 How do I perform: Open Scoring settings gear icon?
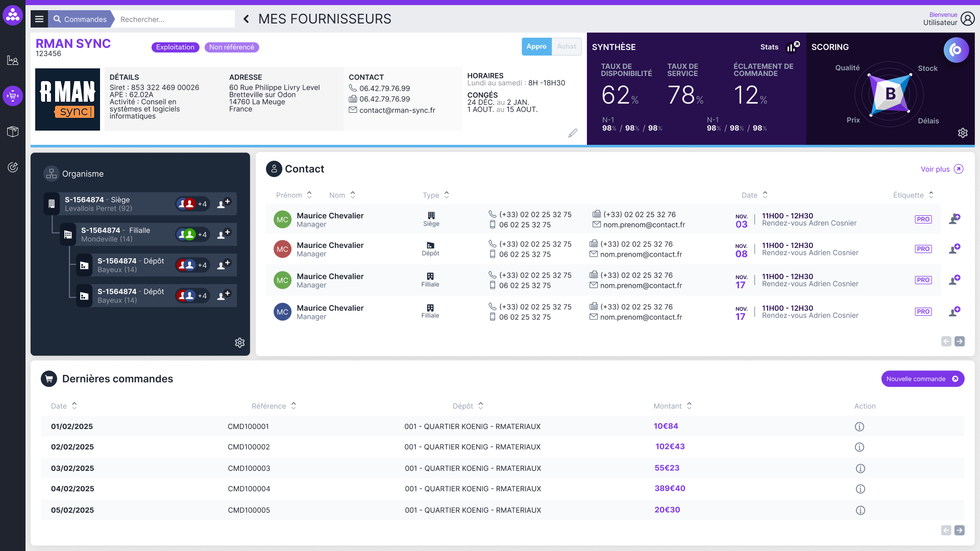963,133
